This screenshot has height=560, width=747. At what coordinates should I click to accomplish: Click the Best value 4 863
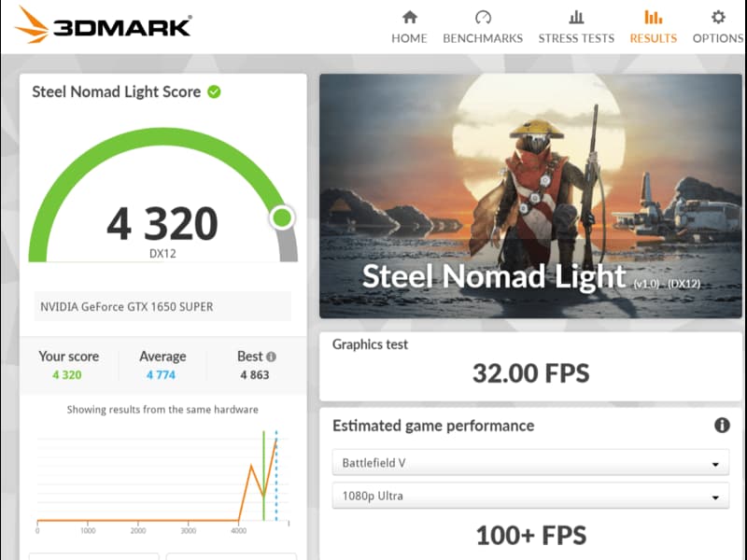[x=255, y=375]
